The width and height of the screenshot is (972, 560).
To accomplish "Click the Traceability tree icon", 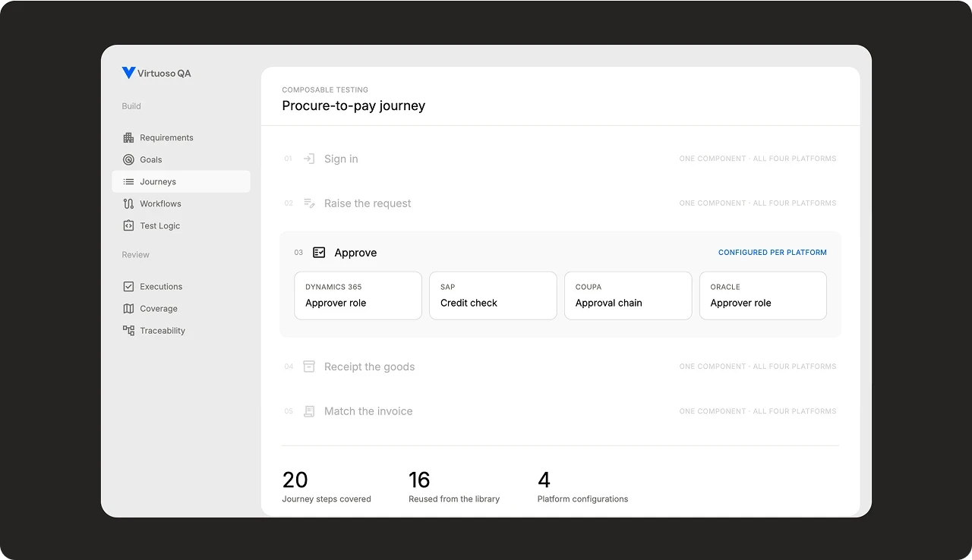I will coord(128,330).
